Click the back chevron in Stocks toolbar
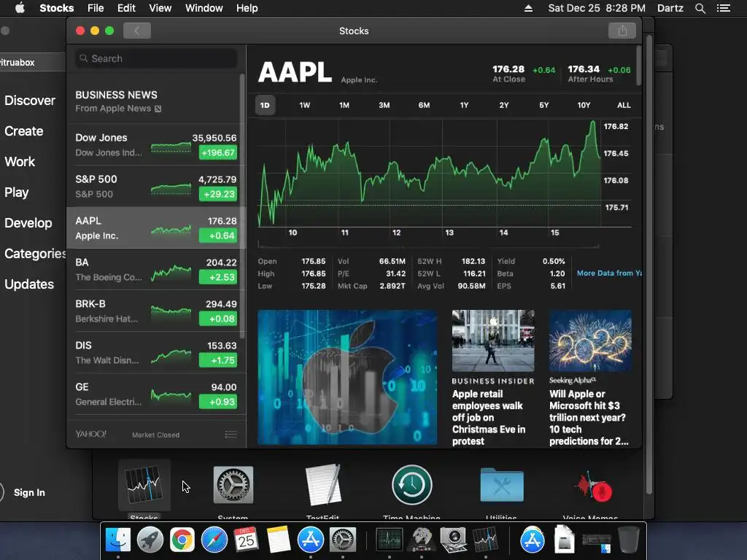Viewport: 747px width, 560px height. [x=136, y=31]
